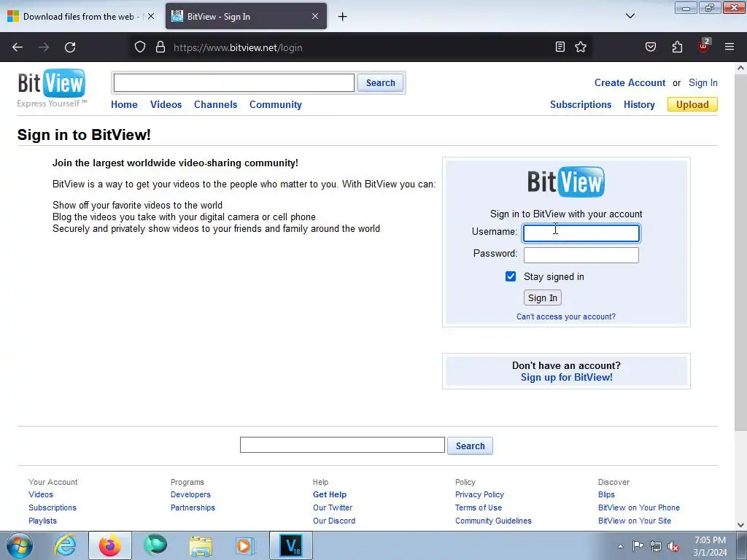Focus the top search text box
This screenshot has width=747, height=560.
tap(234, 83)
